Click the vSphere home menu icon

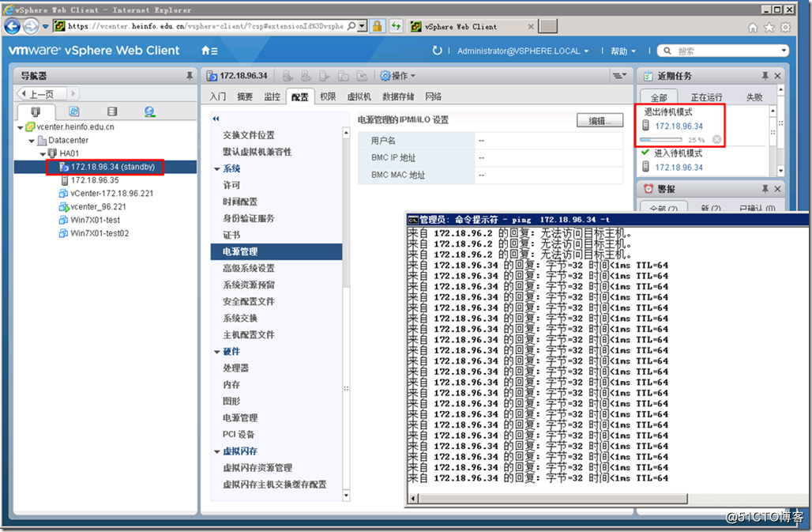coord(208,51)
